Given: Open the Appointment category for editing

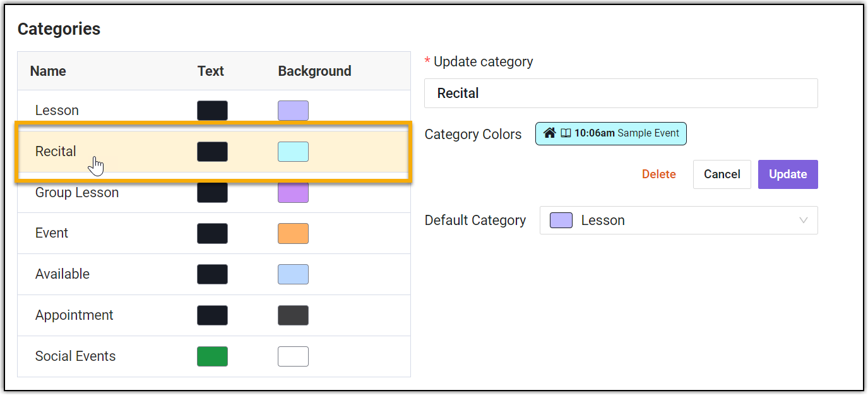Looking at the screenshot, I should (x=74, y=315).
